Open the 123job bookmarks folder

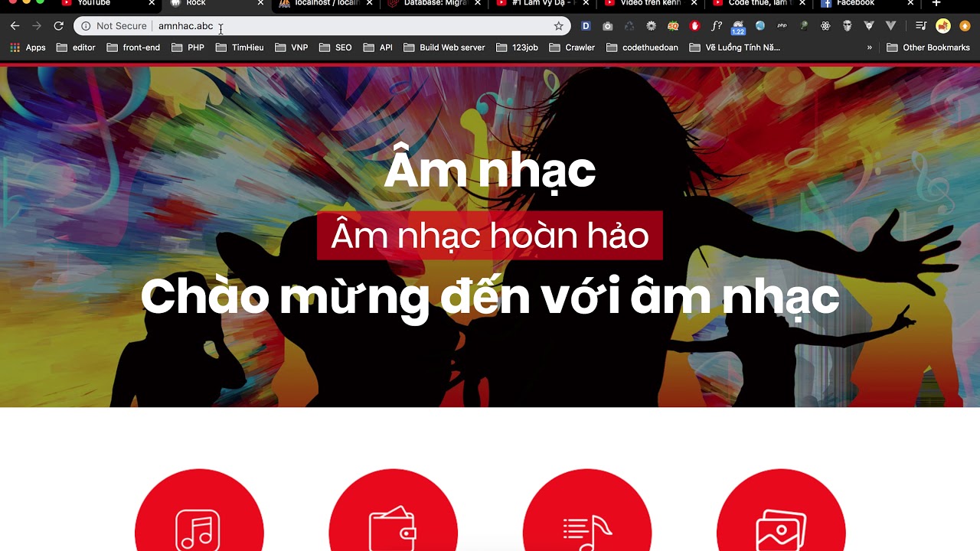coord(517,47)
